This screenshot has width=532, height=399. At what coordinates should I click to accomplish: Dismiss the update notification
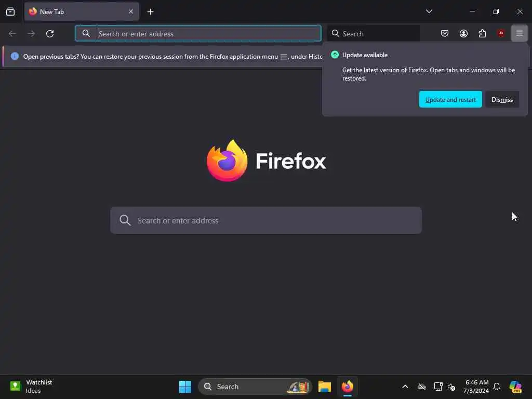tap(502, 99)
